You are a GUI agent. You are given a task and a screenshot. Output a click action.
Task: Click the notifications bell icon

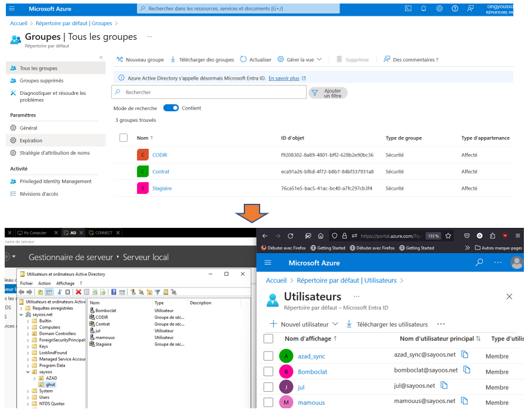point(424,9)
